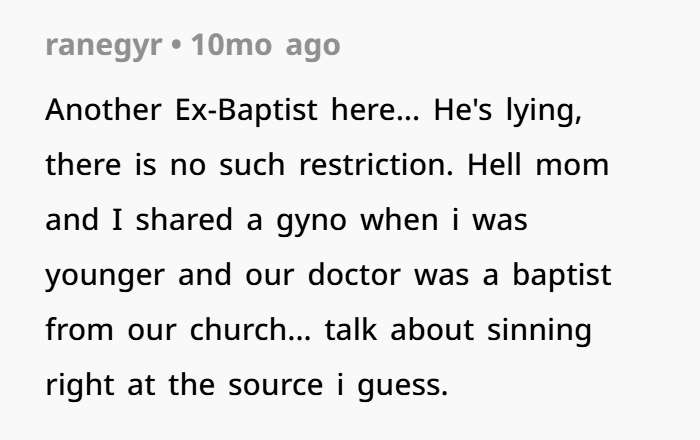The width and height of the screenshot is (700, 440).
Task: Click the word right in the last line
Action: [x=80, y=386]
